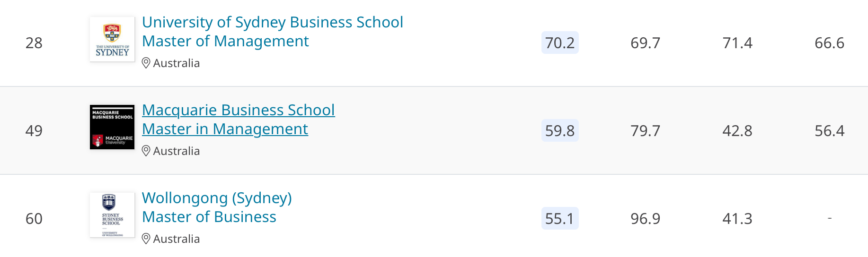Screen dimensions: 868x257
Task: Click location pin icon under Macquarie entry
Action: pyautogui.click(x=146, y=151)
